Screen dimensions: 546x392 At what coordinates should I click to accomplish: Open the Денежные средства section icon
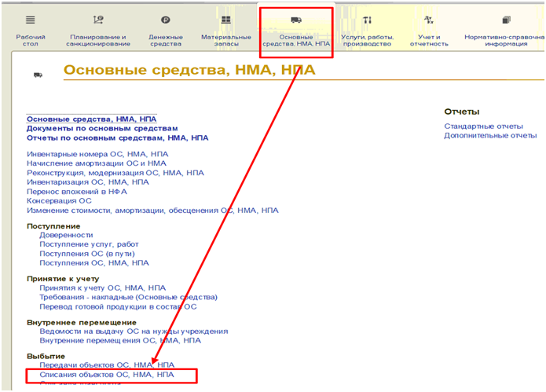point(166,20)
